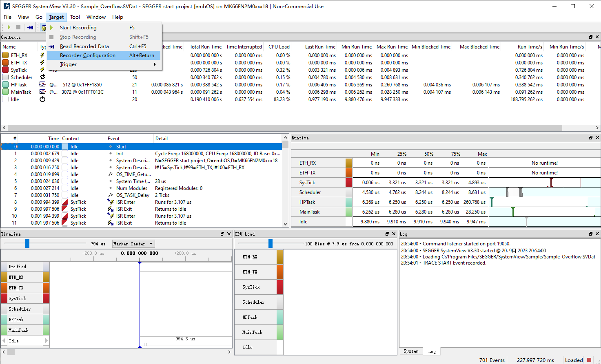Click ISR Exit icon in event row 9

point(111,209)
